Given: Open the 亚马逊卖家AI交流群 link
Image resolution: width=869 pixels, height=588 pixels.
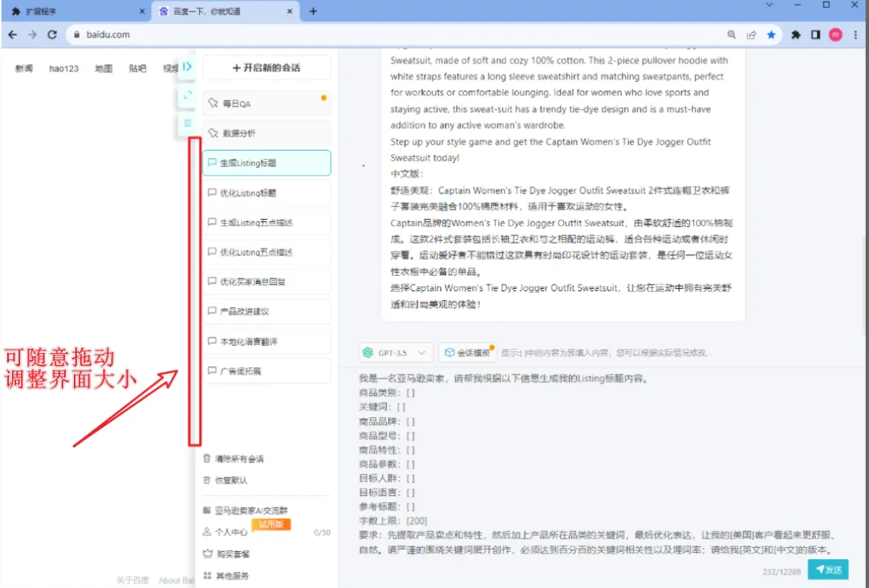Looking at the screenshot, I should pyautogui.click(x=246, y=510).
